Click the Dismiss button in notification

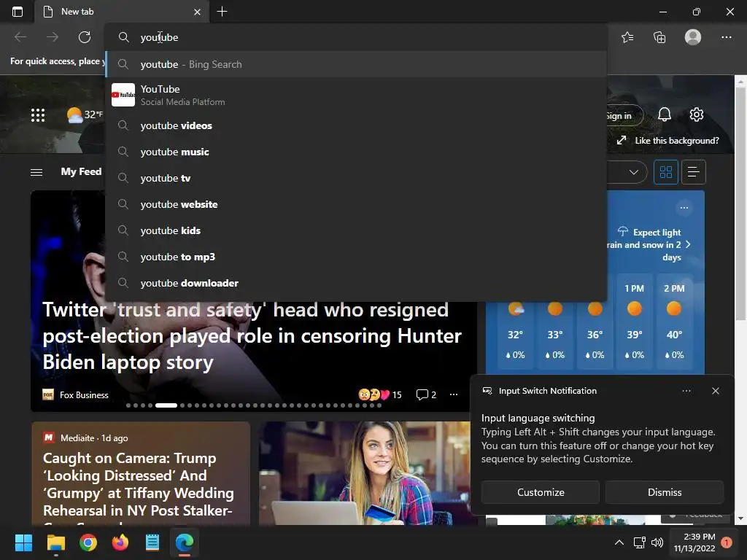664,492
